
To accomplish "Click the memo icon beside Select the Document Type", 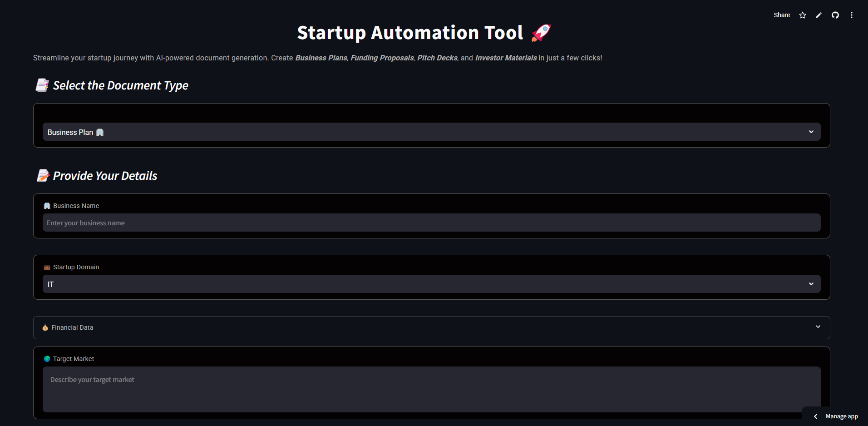I will [42, 85].
